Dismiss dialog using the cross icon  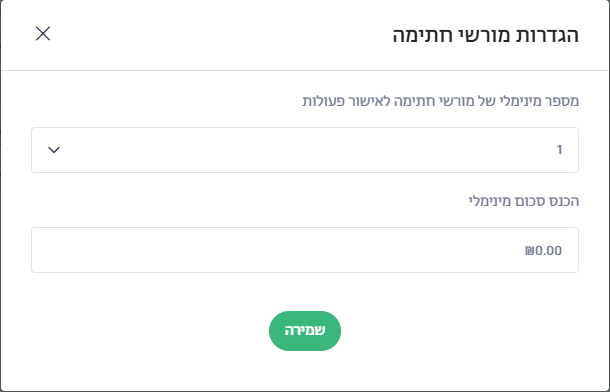[x=43, y=33]
